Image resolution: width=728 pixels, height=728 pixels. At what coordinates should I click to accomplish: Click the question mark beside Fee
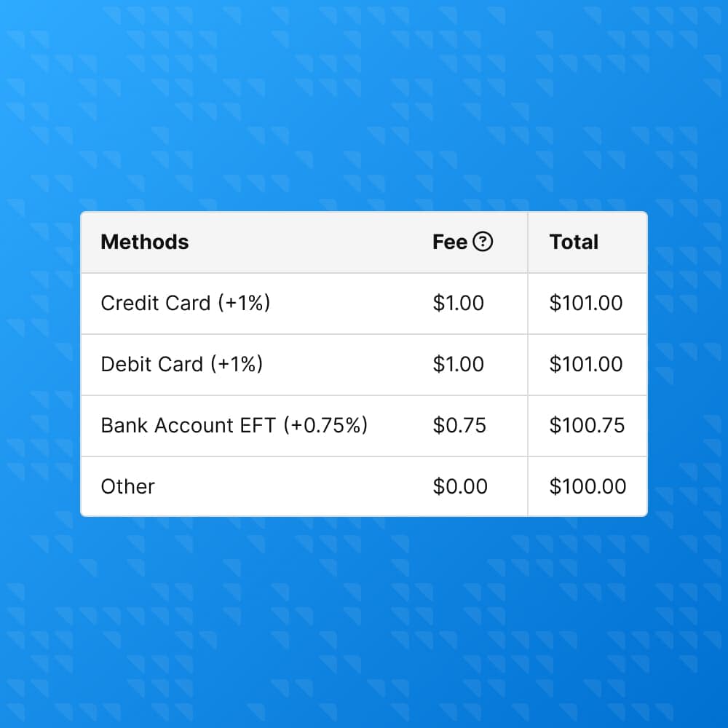[484, 242]
